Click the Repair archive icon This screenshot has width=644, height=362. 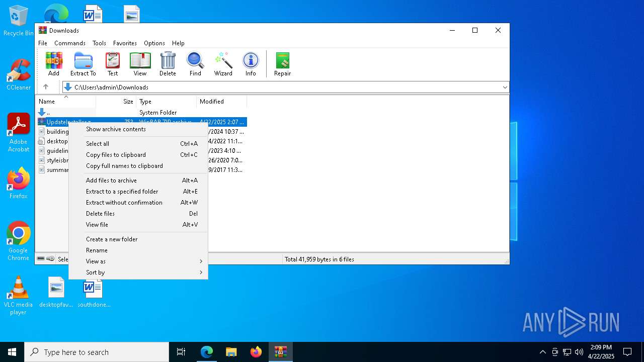[x=282, y=64]
